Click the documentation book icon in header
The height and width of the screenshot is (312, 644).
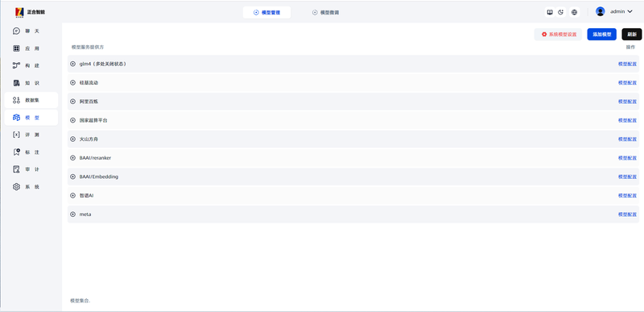[550, 12]
